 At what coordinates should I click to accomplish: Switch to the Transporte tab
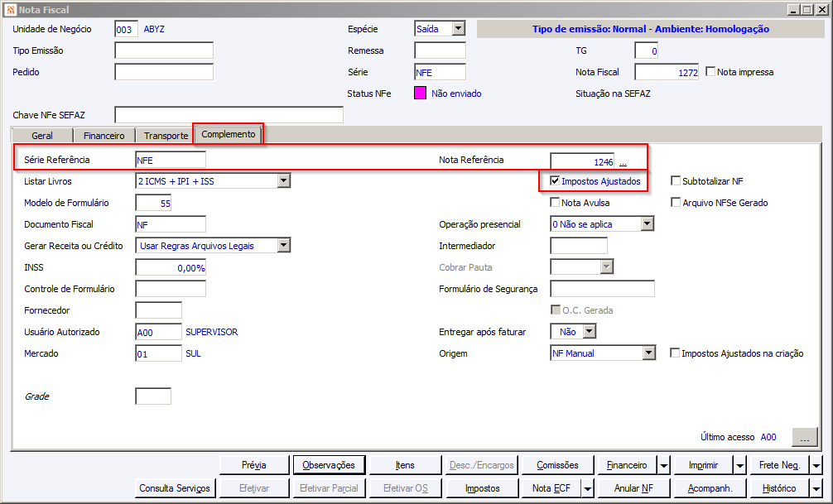pos(166,136)
